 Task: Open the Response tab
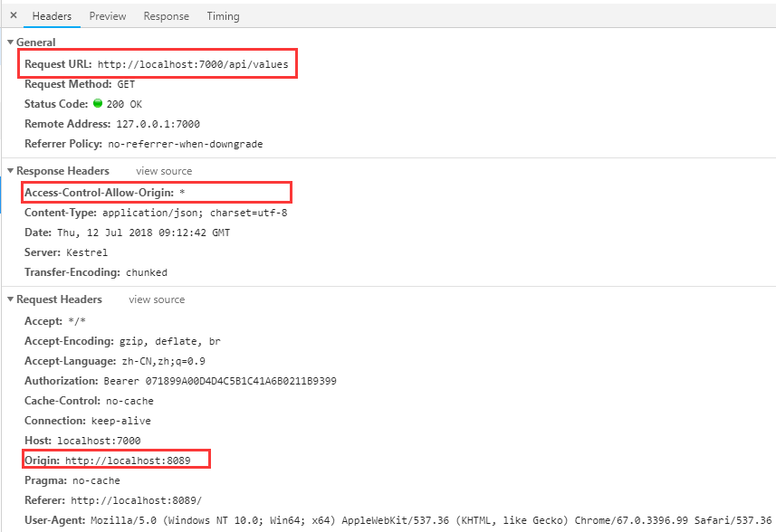[x=167, y=16]
